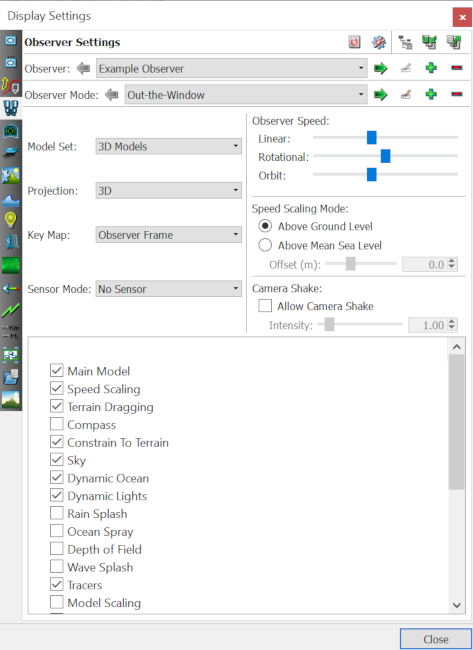Click the Rotational speed slider handle
473x650 pixels.
coord(386,156)
